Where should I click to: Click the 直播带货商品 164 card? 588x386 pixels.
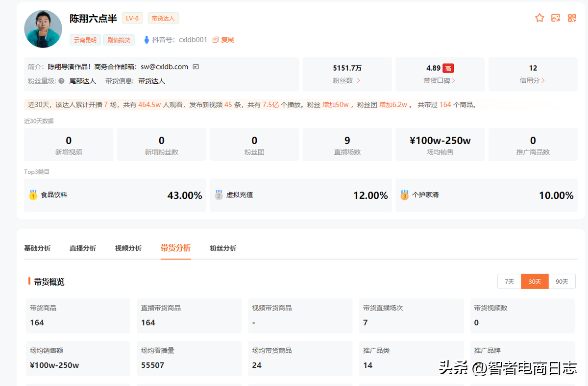189,316
